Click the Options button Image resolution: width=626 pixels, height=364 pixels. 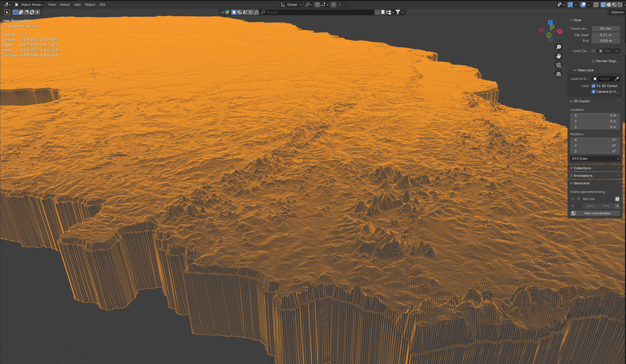tap(617, 12)
